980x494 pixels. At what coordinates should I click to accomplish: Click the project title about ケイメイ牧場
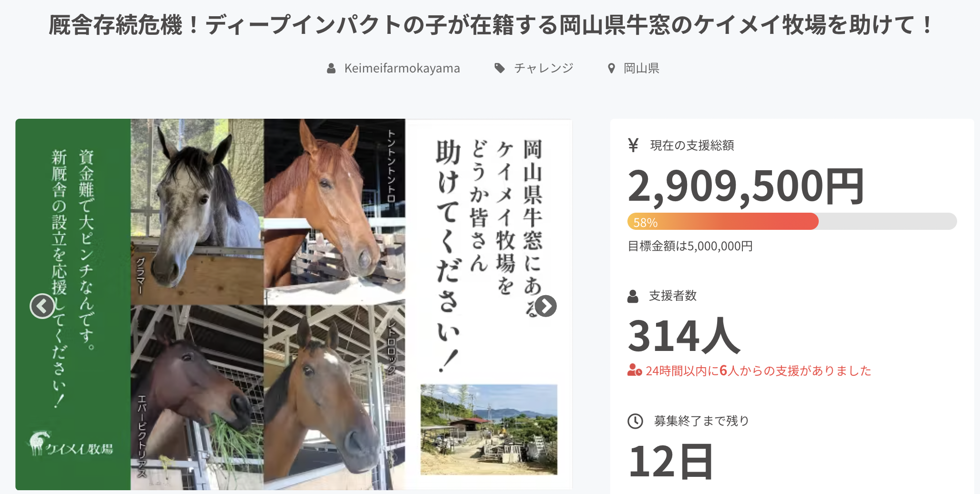490,25
